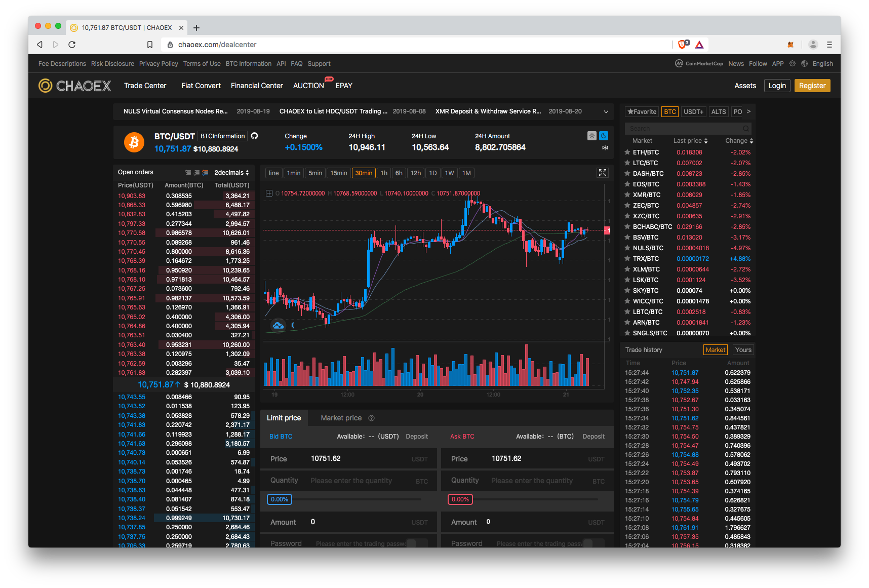Click the browser profile avatar icon
869x588 pixels.
click(813, 45)
